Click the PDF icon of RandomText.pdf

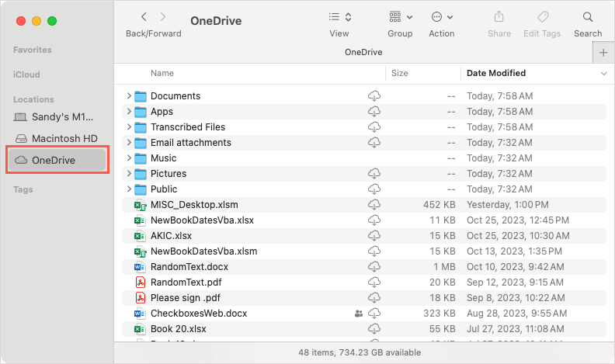click(141, 282)
